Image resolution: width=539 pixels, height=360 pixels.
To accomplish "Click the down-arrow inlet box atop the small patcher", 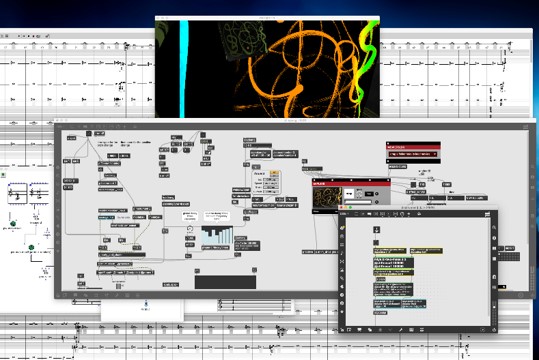I will tap(377, 230).
